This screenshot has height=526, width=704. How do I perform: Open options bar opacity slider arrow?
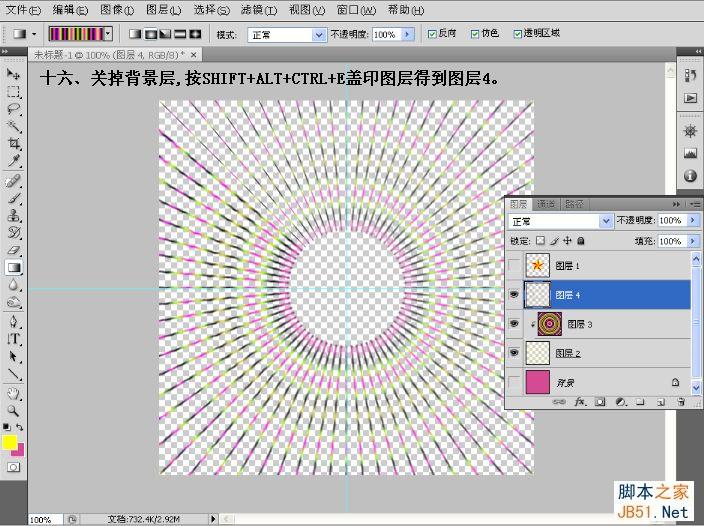[x=408, y=34]
